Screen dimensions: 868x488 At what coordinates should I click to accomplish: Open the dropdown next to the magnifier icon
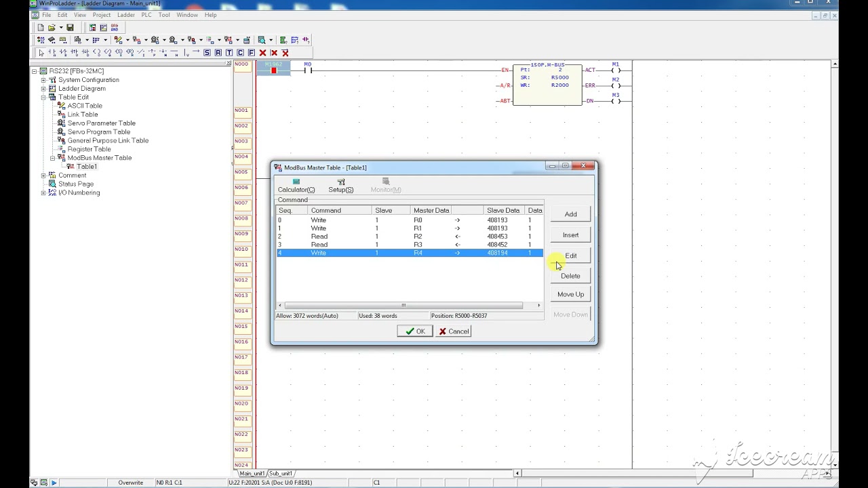tap(271, 40)
